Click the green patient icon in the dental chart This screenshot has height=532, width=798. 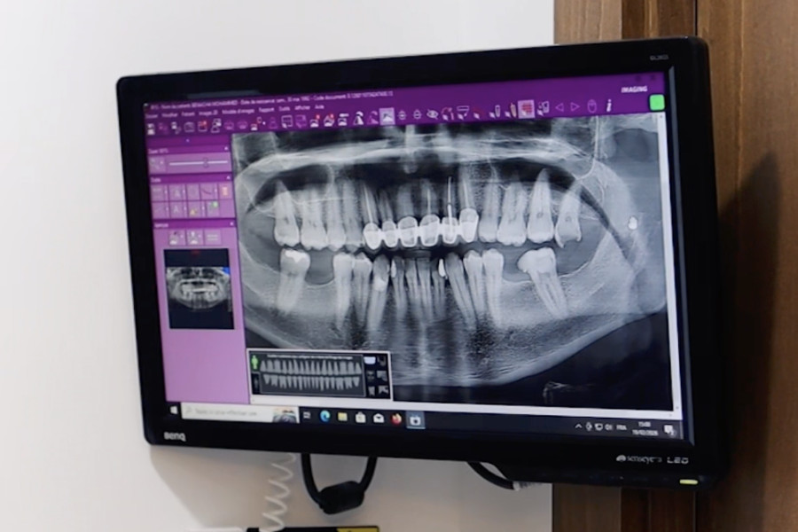[x=254, y=363]
